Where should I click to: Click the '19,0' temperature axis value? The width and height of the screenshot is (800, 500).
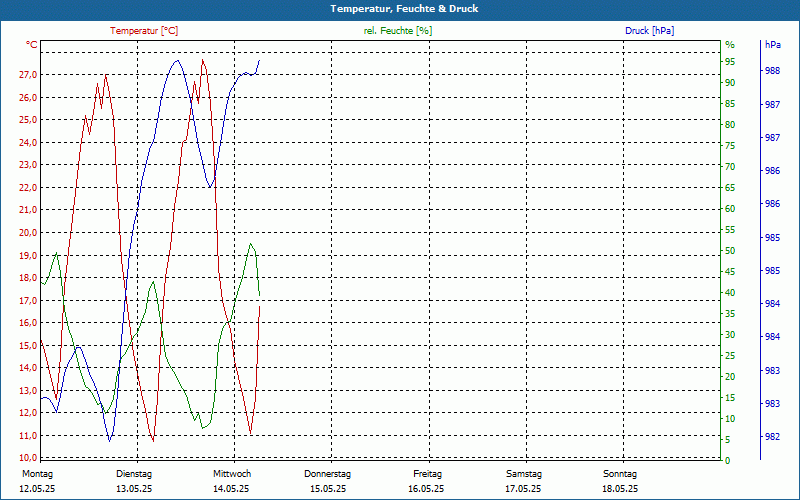28,255
